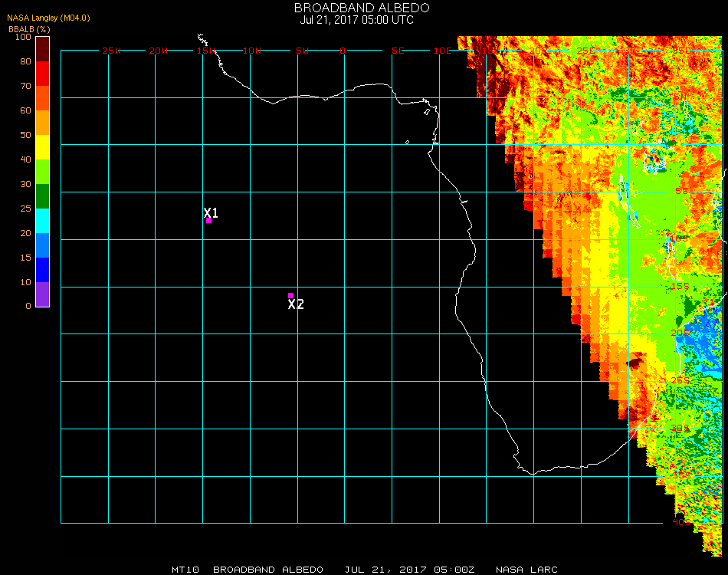Image resolution: width=728 pixels, height=575 pixels.
Task: Click the 25S latitude label
Action: (680, 380)
